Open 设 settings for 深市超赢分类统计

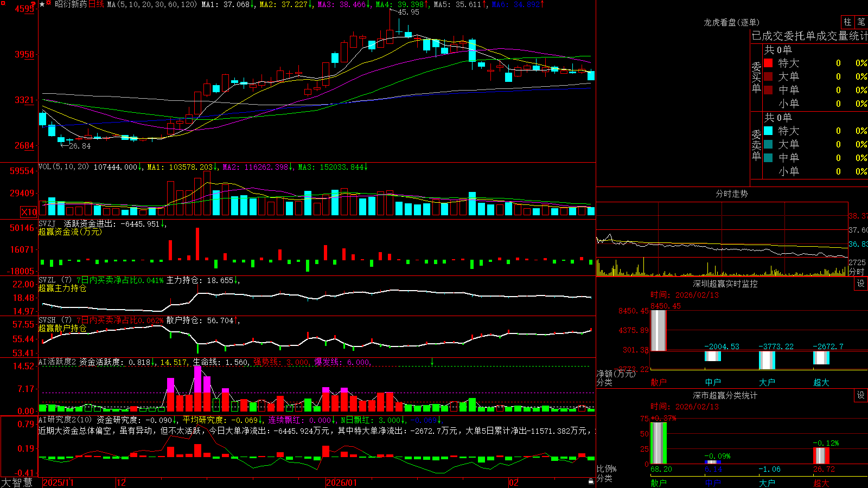[861, 395]
